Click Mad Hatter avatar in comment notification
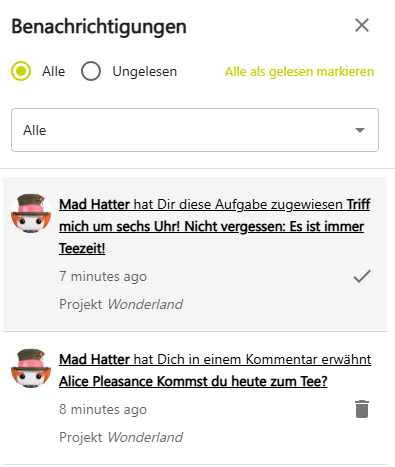Image resolution: width=395 pixels, height=467 pixels. (31, 368)
